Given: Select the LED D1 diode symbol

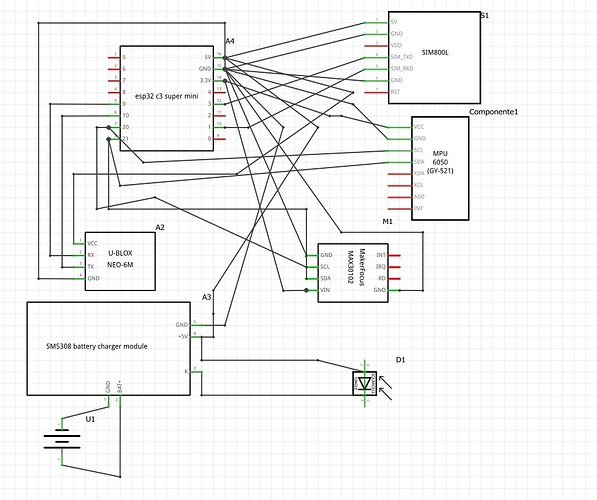Looking at the screenshot, I should pos(365,383).
